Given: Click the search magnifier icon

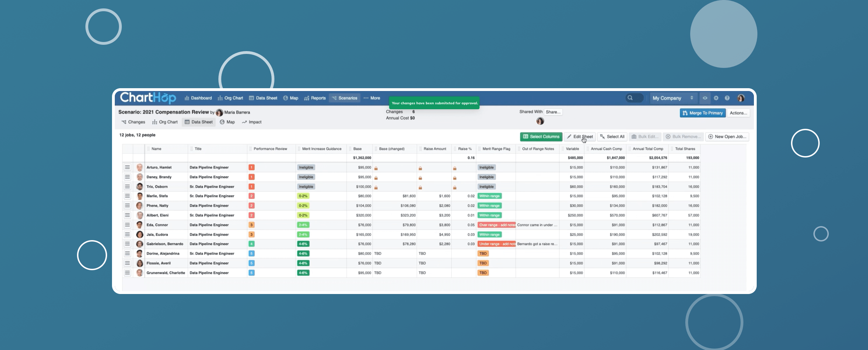Looking at the screenshot, I should (630, 98).
